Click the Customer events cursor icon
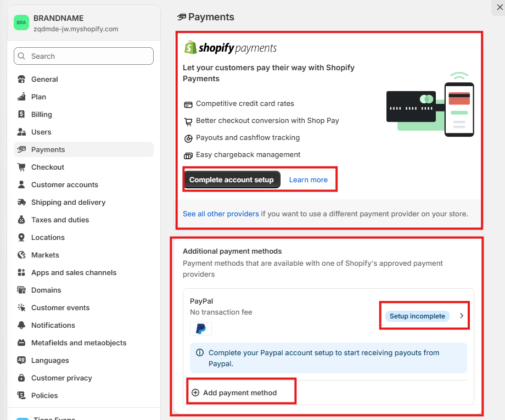Viewport: 505px width, 420px height. (x=21, y=307)
